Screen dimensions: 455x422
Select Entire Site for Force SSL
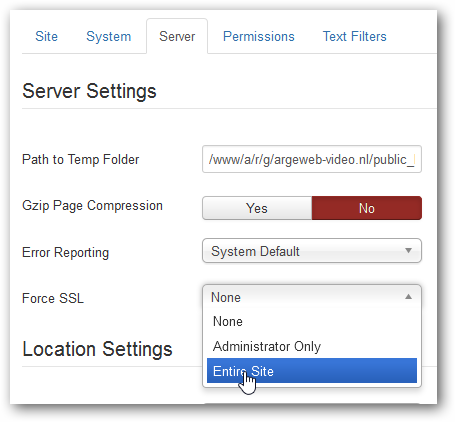click(312, 371)
